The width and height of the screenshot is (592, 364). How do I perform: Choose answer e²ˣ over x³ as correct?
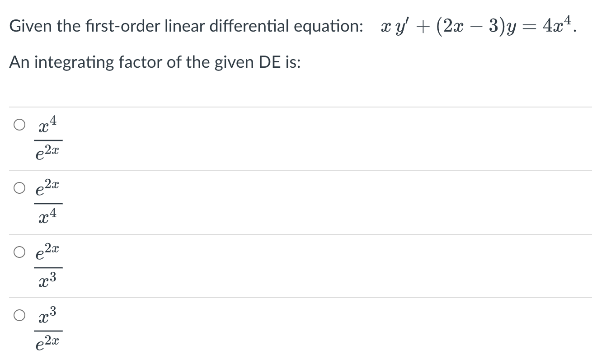(x=47, y=264)
